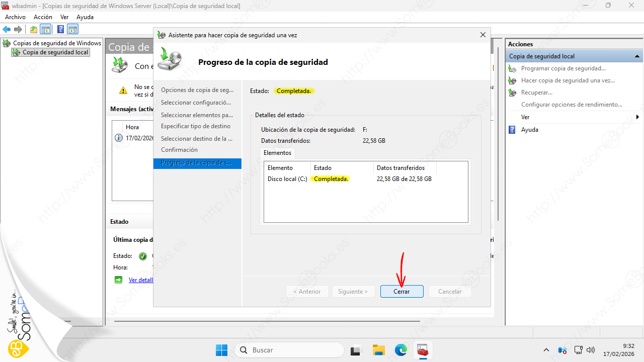
Task: Click the blue back arrow in toolbar
Action: [7, 29]
